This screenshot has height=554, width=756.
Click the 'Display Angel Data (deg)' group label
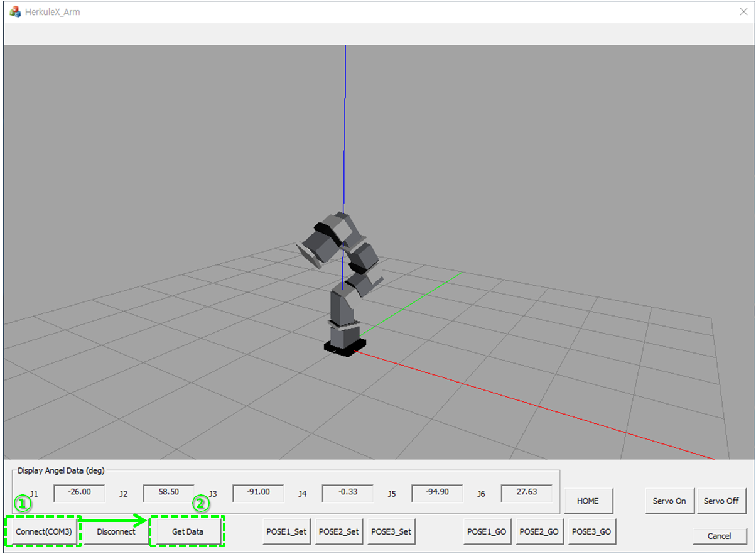[61, 470]
